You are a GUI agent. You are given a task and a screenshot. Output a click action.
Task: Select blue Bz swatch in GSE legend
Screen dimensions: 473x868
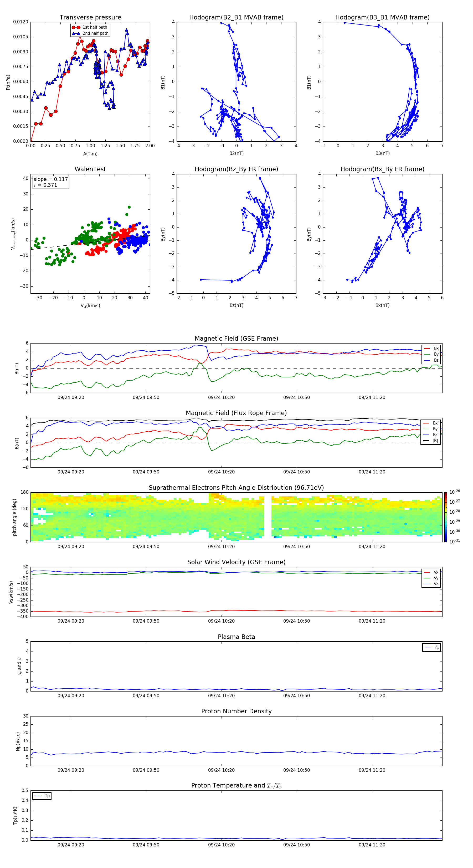pos(427,360)
